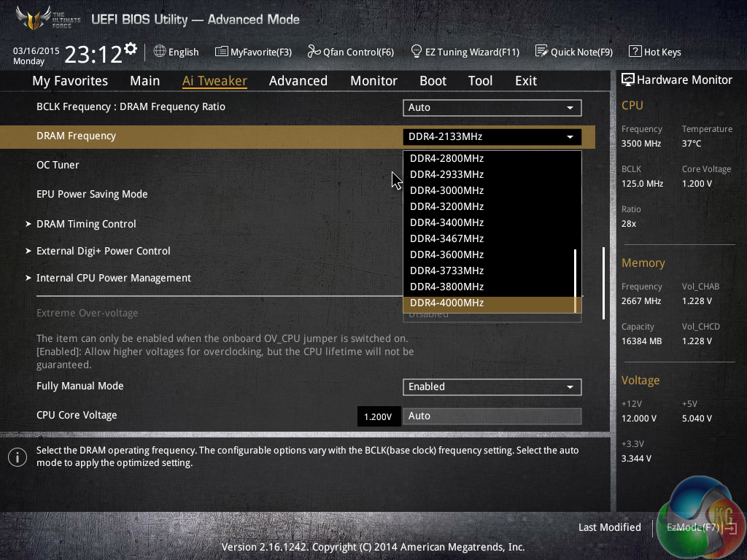Screen dimensions: 747x560
Task: Select DDR4-3600MHz option
Action: click(x=492, y=254)
